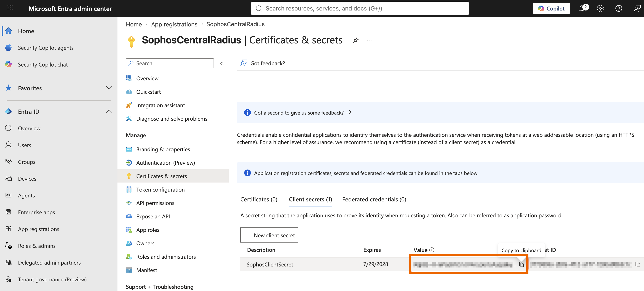Collapse the Entra ID section chevron
This screenshot has height=291, width=644.
(109, 111)
